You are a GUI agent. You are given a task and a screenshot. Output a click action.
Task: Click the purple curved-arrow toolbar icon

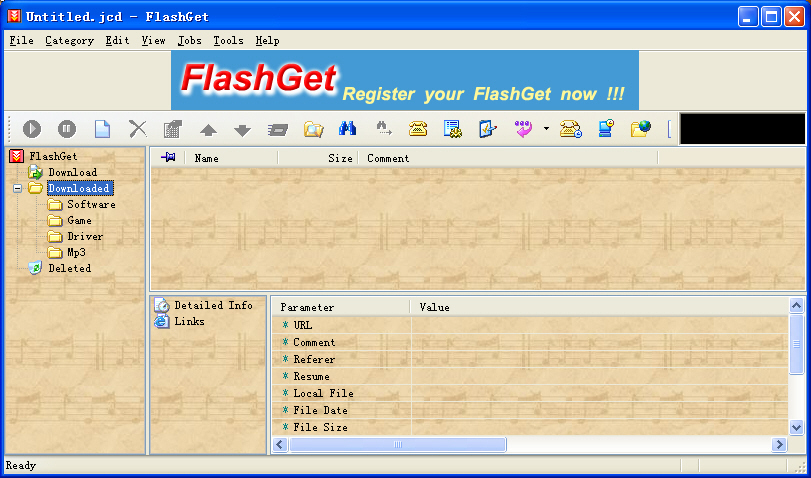(x=523, y=129)
